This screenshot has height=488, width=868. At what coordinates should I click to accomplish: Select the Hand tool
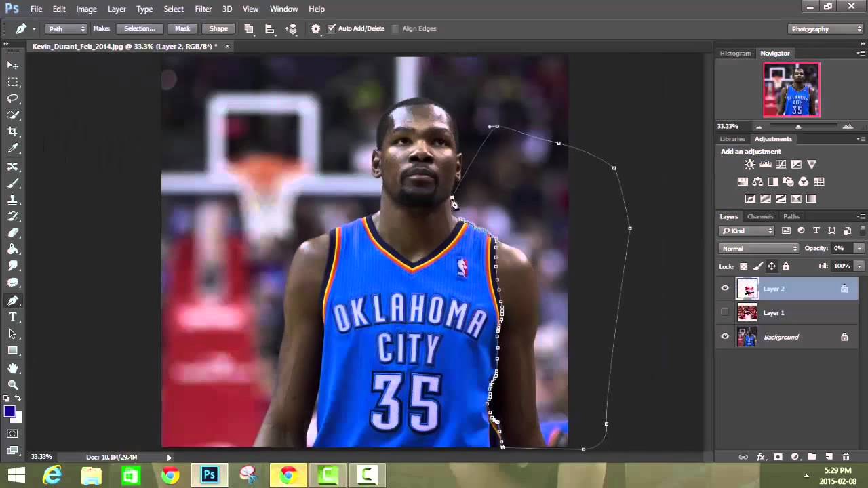tap(13, 368)
